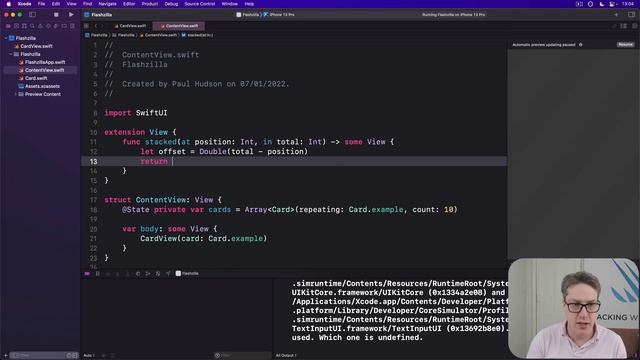Open Debug View Hierarchy icon
The image size is (640, 360).
(x=138, y=273)
